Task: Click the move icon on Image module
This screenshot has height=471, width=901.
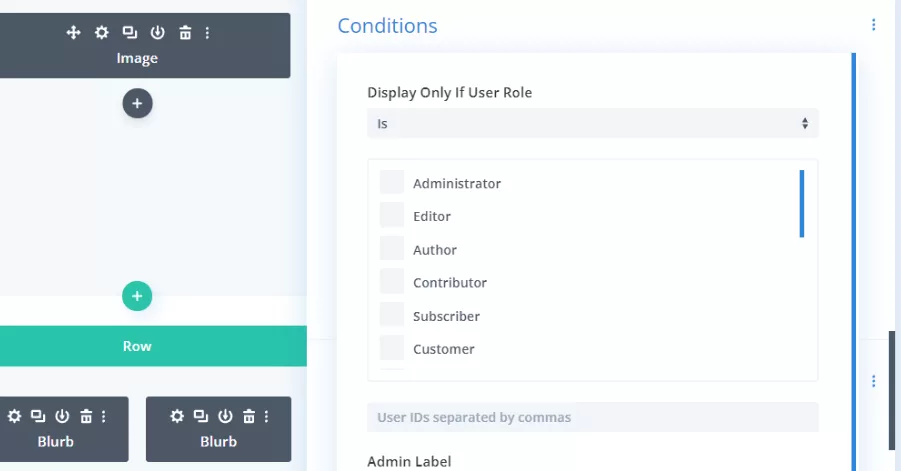Action: [x=74, y=32]
